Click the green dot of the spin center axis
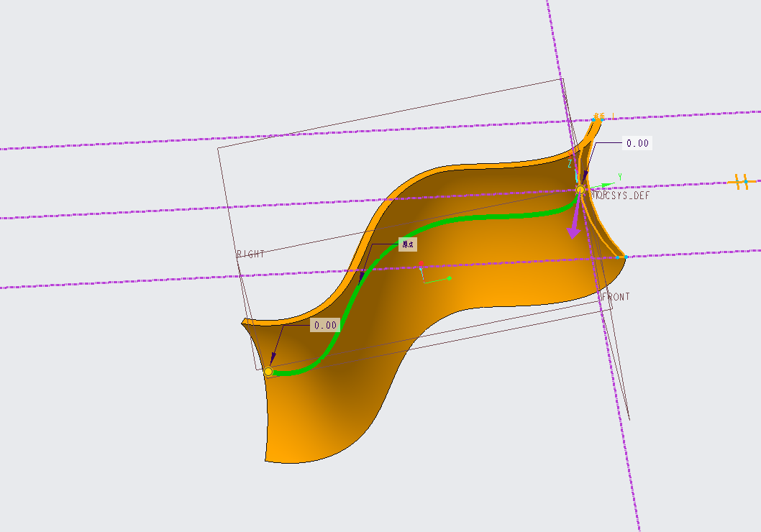The image size is (761, 532). (450, 278)
